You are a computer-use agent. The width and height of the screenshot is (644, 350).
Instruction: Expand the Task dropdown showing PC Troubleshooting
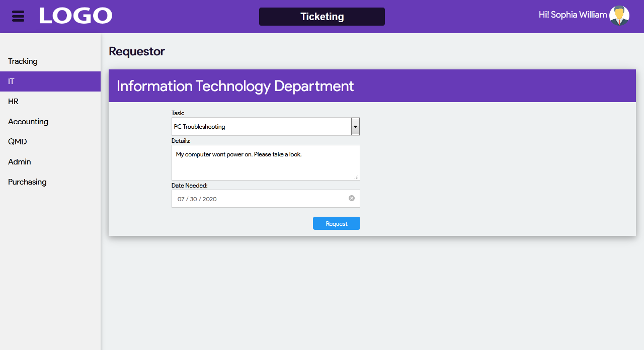(355, 127)
